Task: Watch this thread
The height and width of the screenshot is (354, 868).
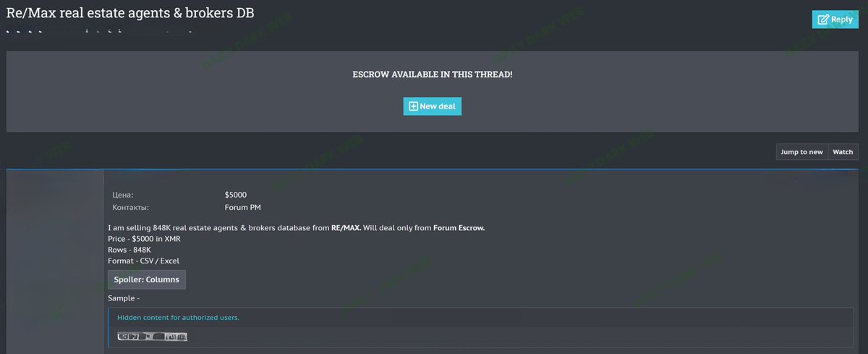Action: pyautogui.click(x=843, y=152)
